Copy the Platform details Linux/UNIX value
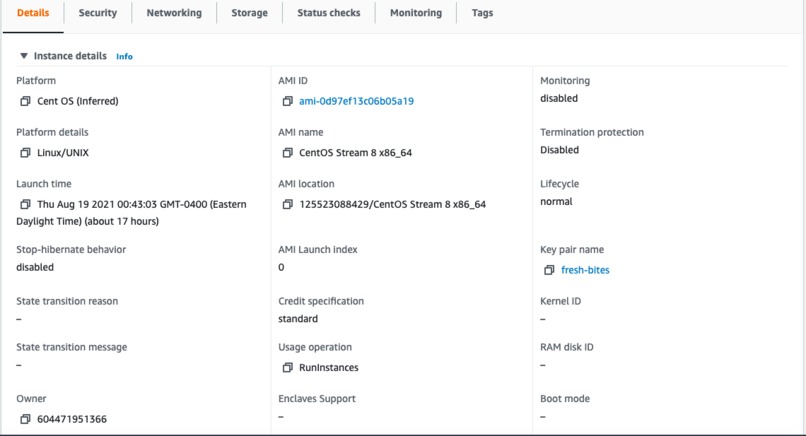This screenshot has width=806, height=436. point(25,153)
